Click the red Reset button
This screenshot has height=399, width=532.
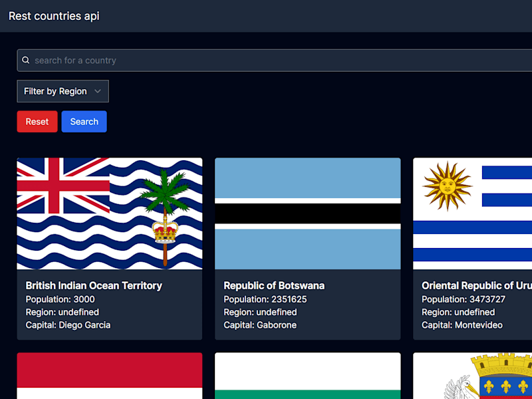click(37, 122)
